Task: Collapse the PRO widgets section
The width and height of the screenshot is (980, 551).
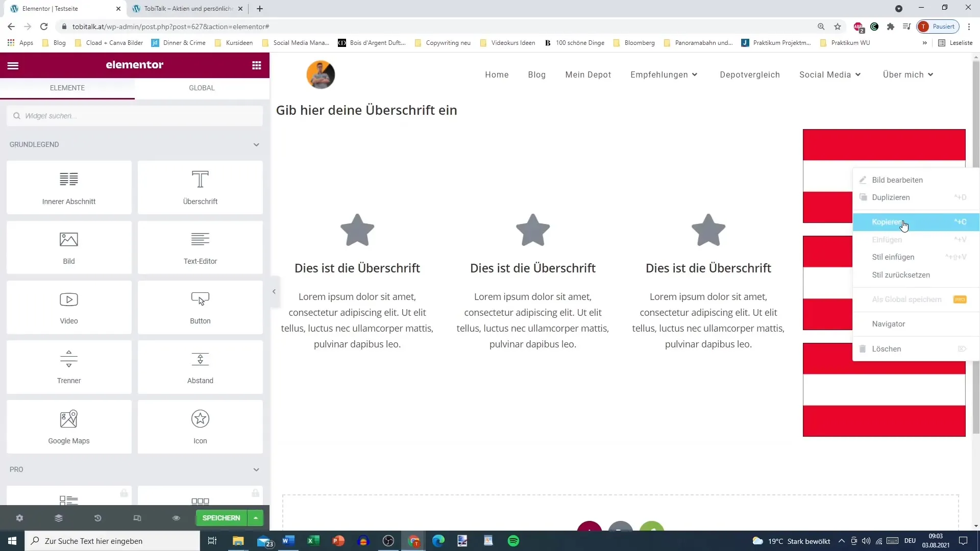Action: pyautogui.click(x=256, y=470)
